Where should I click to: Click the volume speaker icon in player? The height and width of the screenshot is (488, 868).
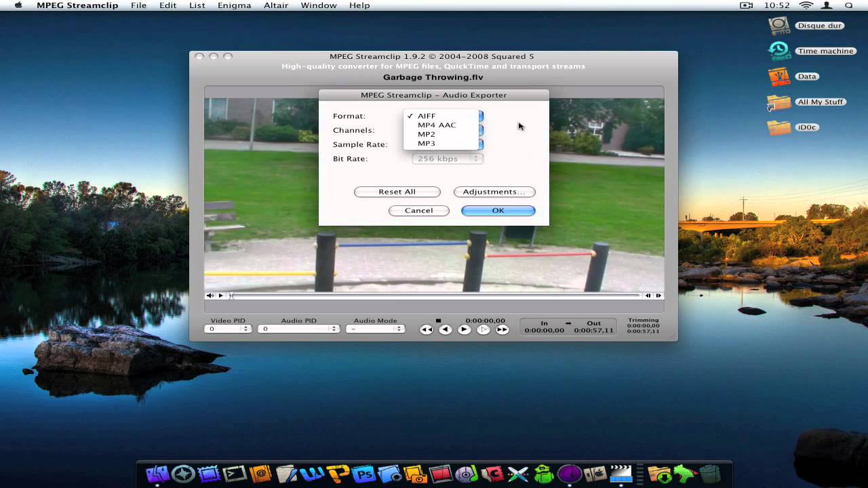tap(210, 296)
